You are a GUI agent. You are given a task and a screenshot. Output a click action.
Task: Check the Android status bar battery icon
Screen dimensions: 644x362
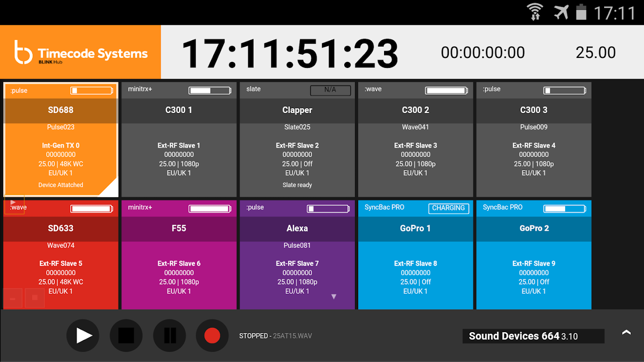(581, 12)
